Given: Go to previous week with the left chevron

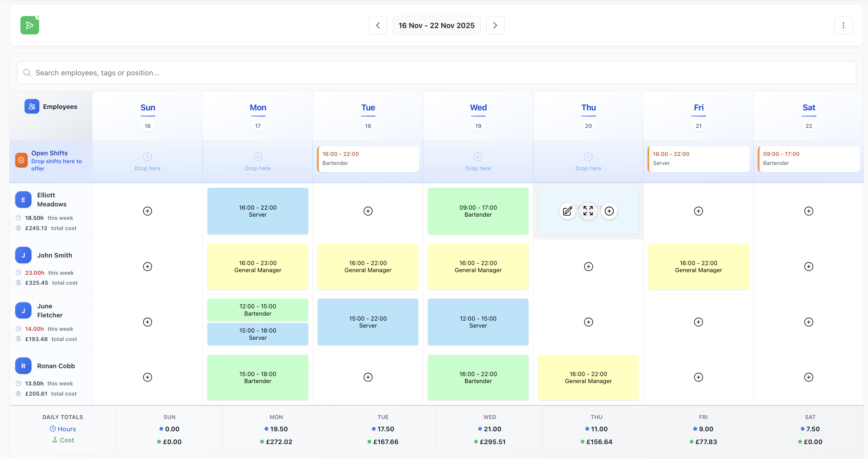Looking at the screenshot, I should [x=377, y=25].
